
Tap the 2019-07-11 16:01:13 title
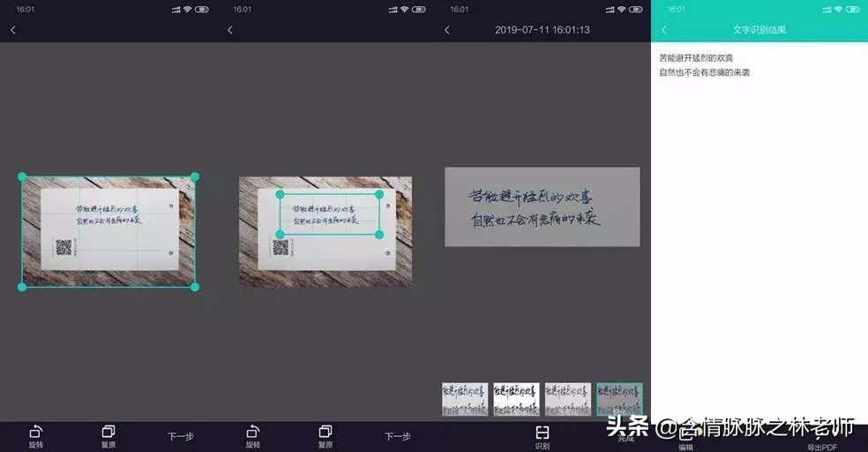pos(542,30)
